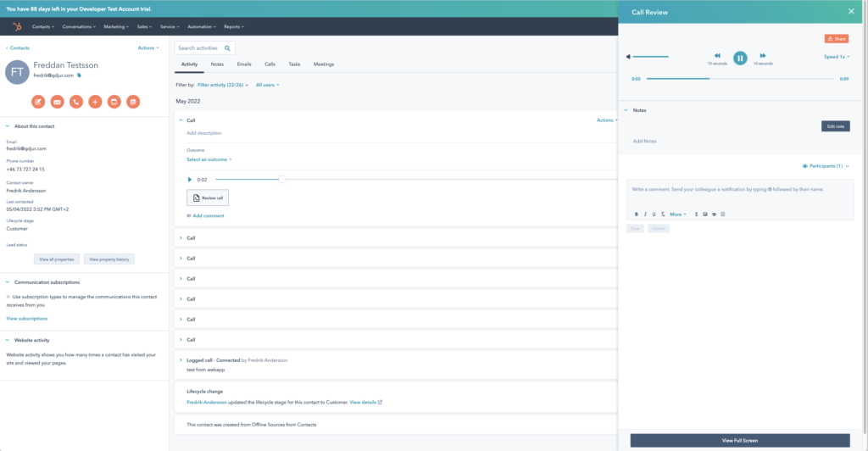Insert a link in the comment editor
This screenshot has width=868, height=451.
click(696, 214)
